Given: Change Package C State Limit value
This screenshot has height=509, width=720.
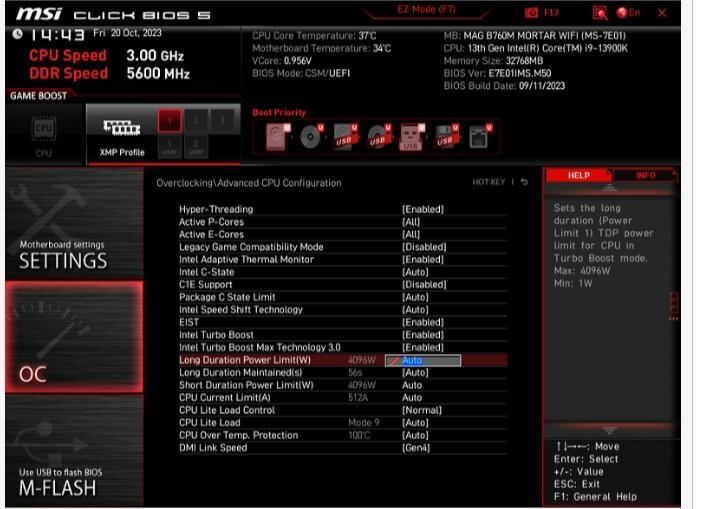Looking at the screenshot, I should (x=415, y=297).
